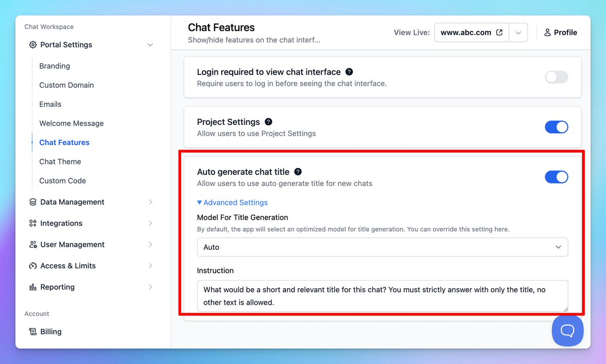
Task: Open the Profile button
Action: point(561,32)
